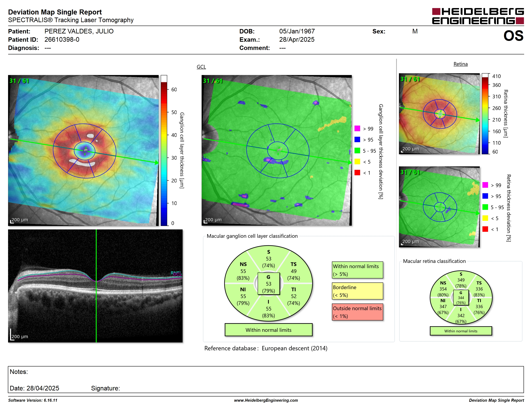Click the "Within normal limits (> 5%)" legend box

point(357,270)
